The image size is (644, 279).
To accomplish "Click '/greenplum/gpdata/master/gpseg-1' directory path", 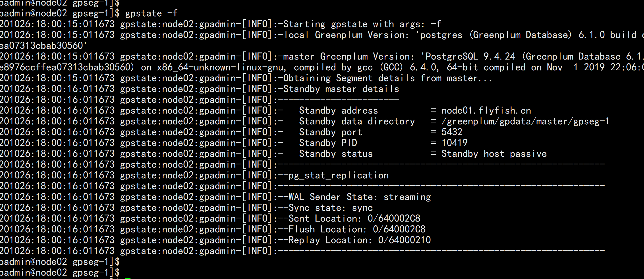I will pyautogui.click(x=525, y=121).
